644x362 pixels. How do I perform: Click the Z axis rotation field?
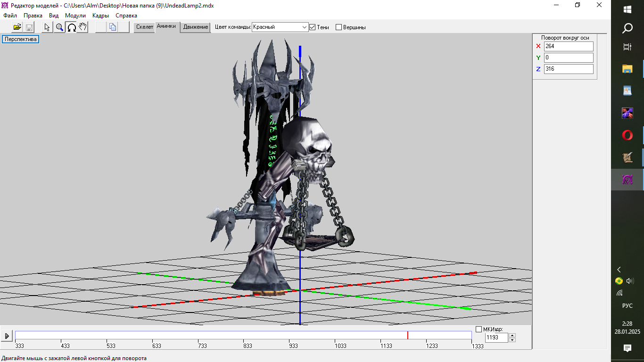point(569,69)
